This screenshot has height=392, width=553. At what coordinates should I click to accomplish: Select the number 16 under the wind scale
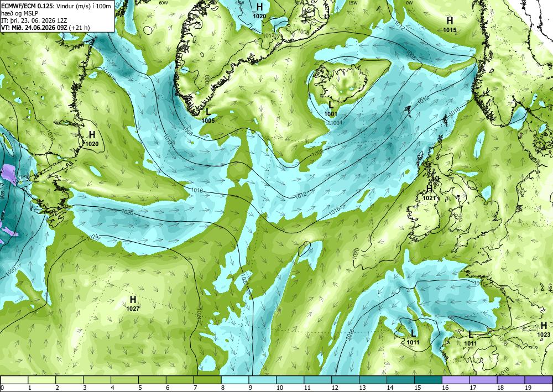tap(445, 388)
